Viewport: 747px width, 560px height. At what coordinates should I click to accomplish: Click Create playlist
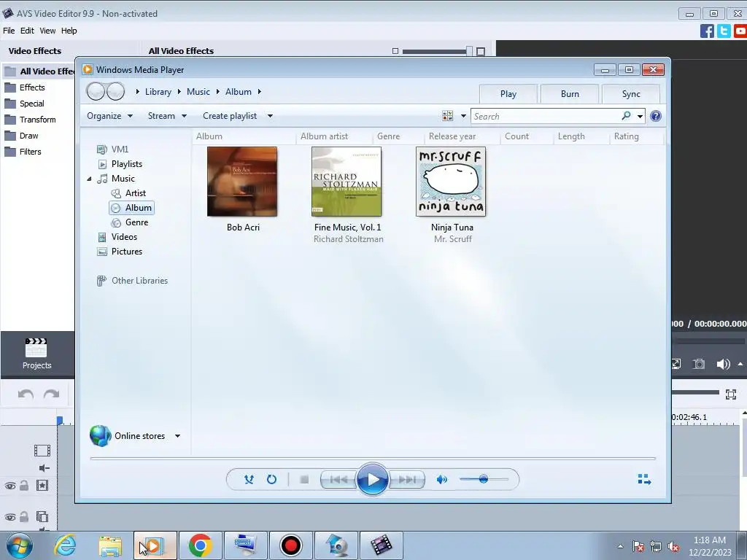click(x=230, y=116)
